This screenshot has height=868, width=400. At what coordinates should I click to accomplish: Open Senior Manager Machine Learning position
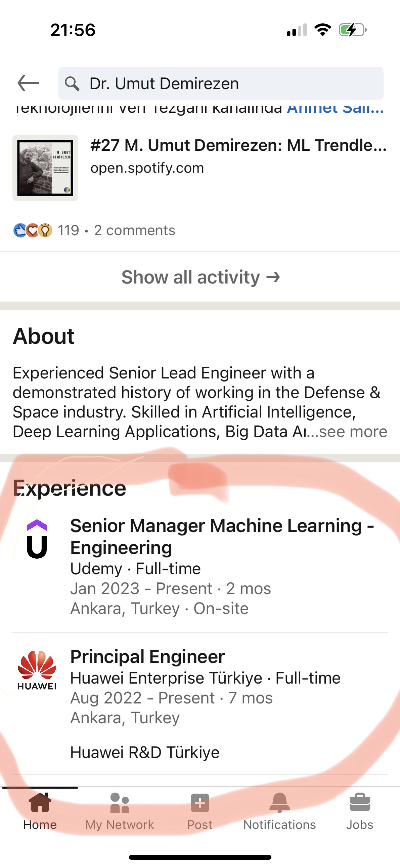tap(222, 537)
